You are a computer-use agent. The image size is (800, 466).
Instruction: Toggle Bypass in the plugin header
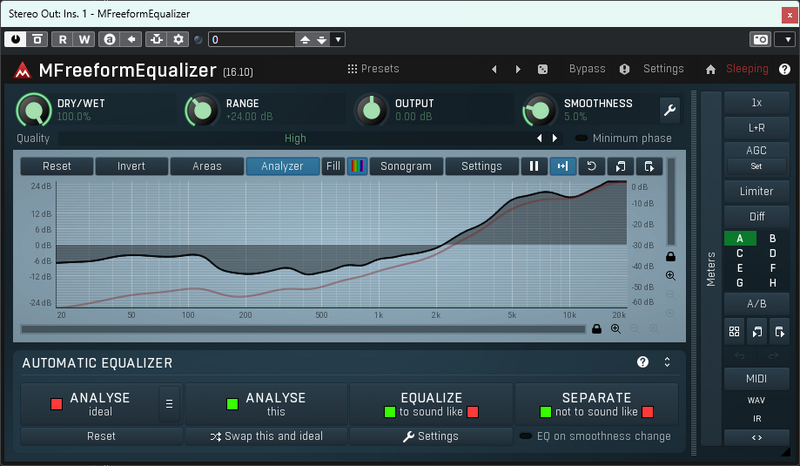pyautogui.click(x=587, y=68)
